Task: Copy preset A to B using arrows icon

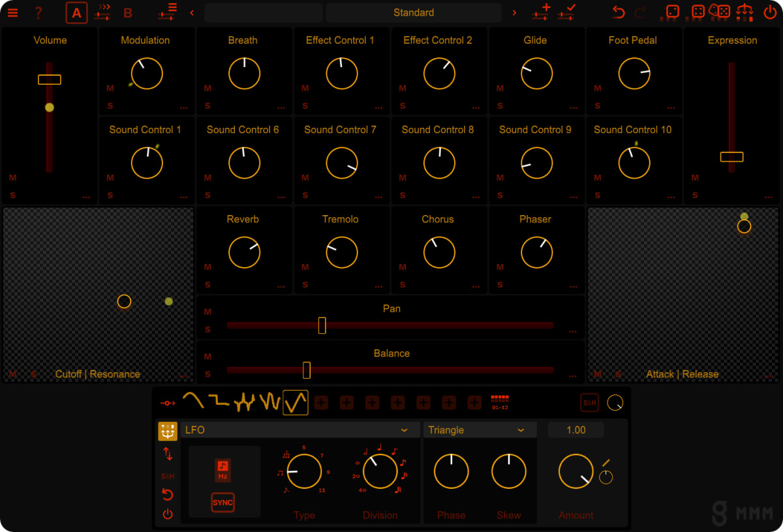Action: point(102,12)
